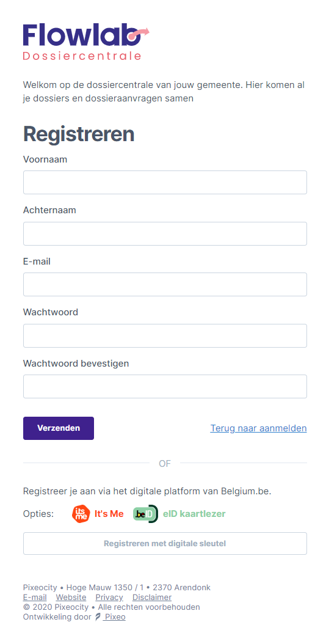Open the Disclaimer footer link
Screen dimensions: 326x644
[152, 597]
